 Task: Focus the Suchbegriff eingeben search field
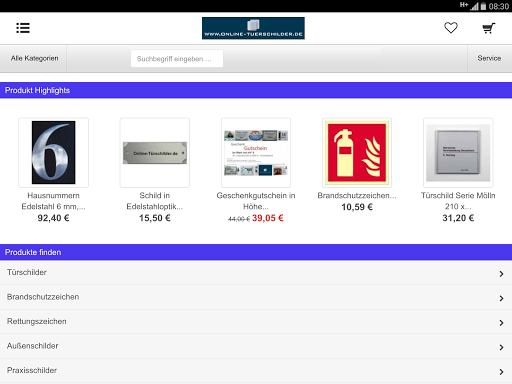[x=177, y=59]
